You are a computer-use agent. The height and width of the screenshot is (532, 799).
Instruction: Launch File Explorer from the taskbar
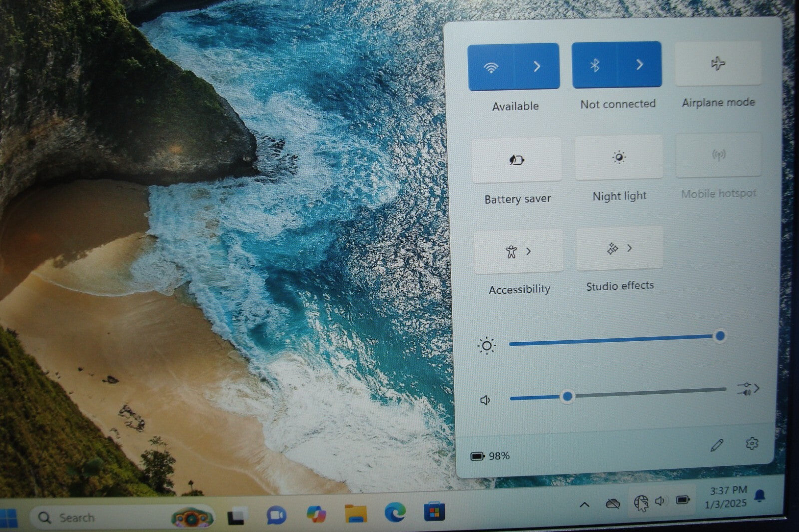pyautogui.click(x=355, y=514)
